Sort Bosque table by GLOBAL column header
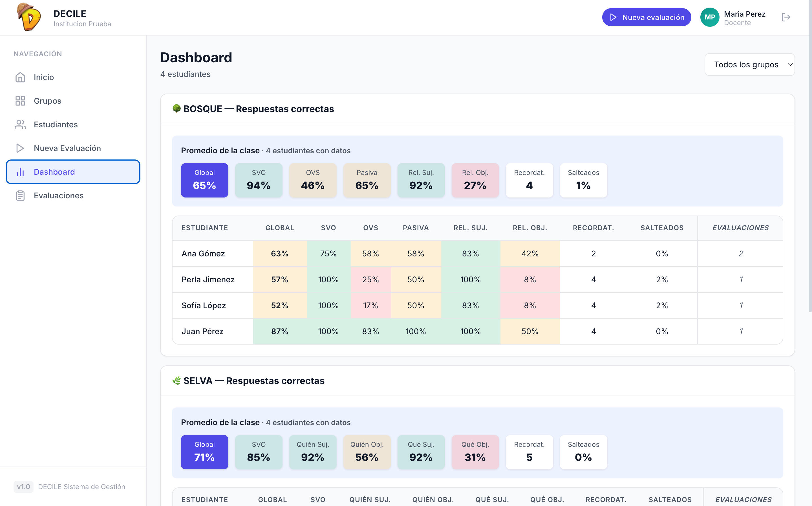 pyautogui.click(x=280, y=228)
